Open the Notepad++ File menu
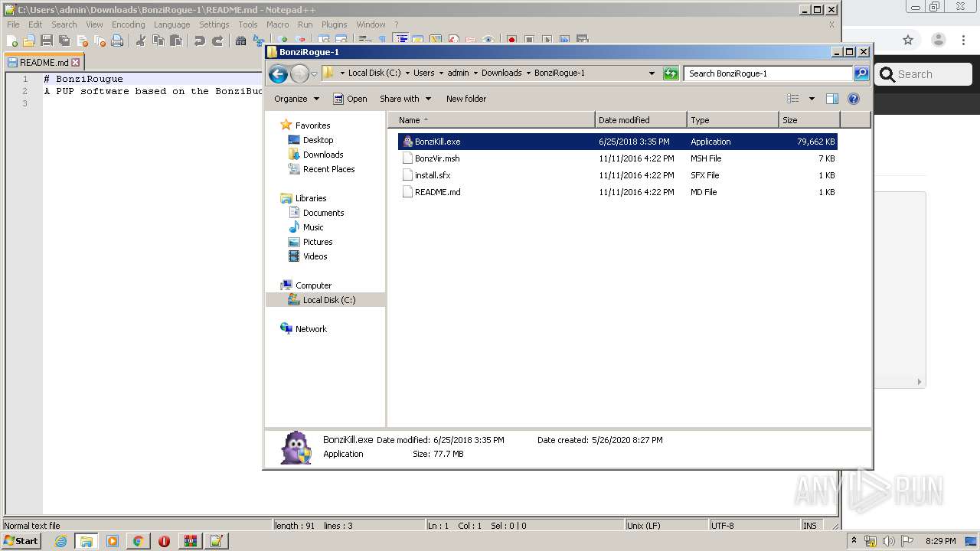The height and width of the screenshot is (551, 980). click(13, 24)
